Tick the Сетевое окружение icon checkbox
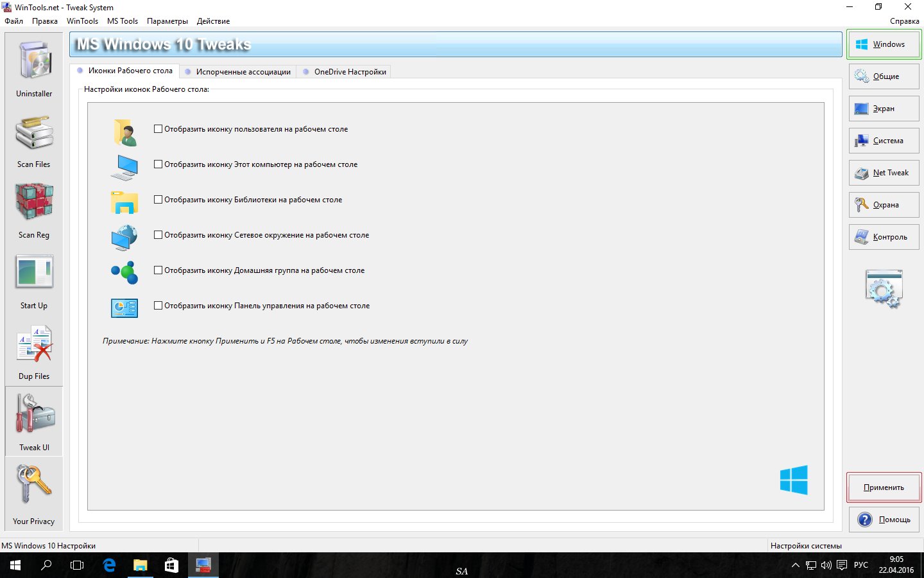 (158, 235)
